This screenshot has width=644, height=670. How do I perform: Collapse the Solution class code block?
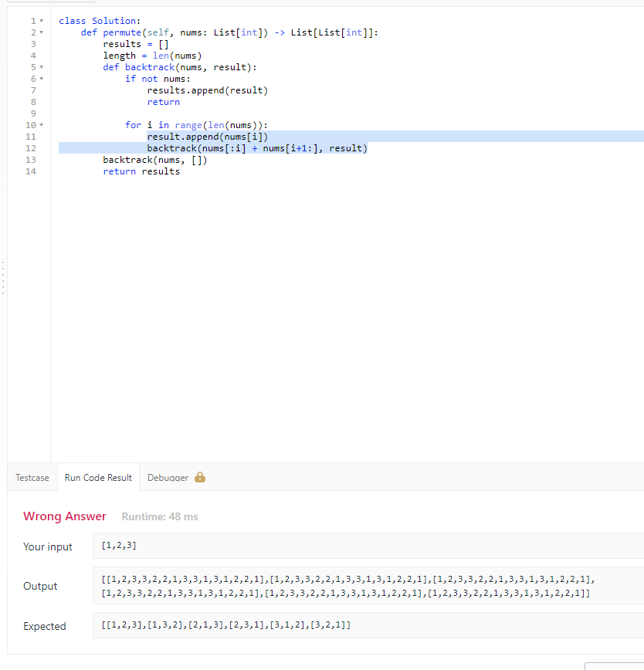point(42,20)
